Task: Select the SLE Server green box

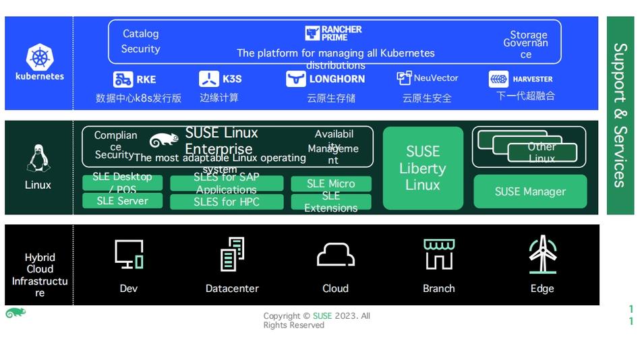Action: (122, 201)
